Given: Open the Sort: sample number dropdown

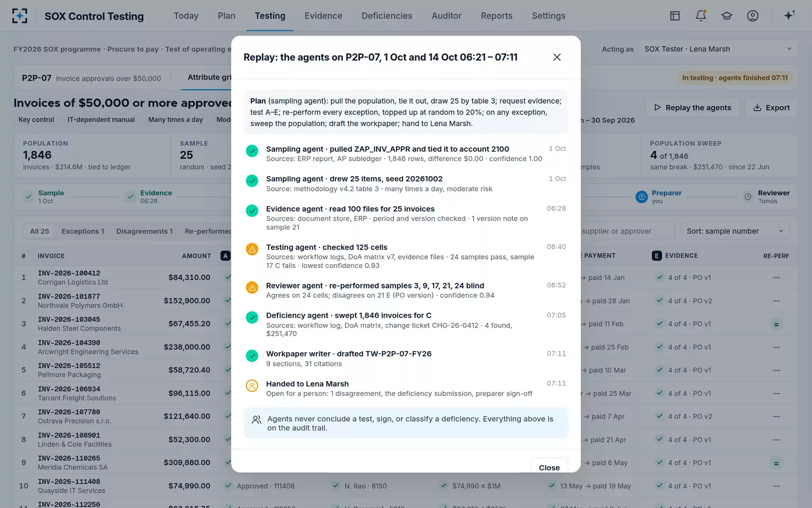Looking at the screenshot, I should pyautogui.click(x=735, y=231).
